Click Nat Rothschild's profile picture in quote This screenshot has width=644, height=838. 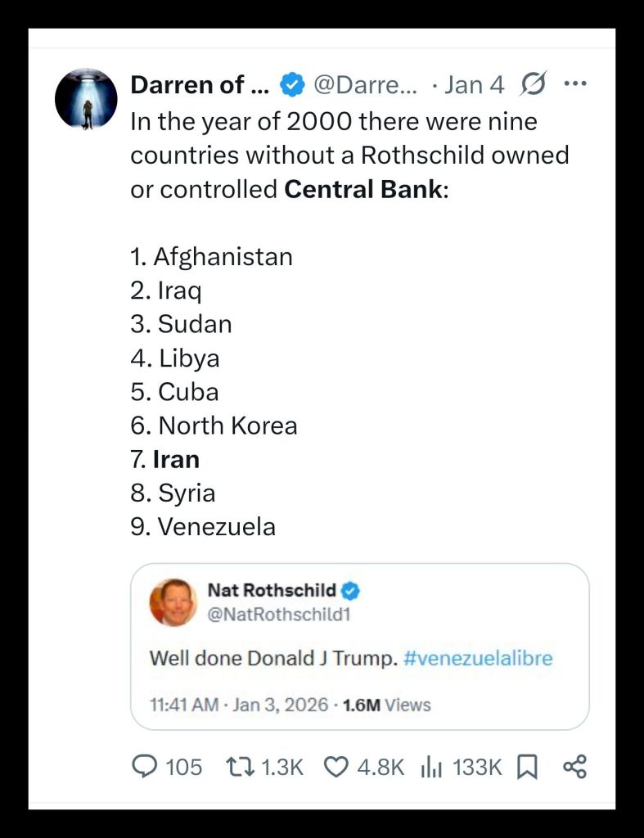point(173,601)
